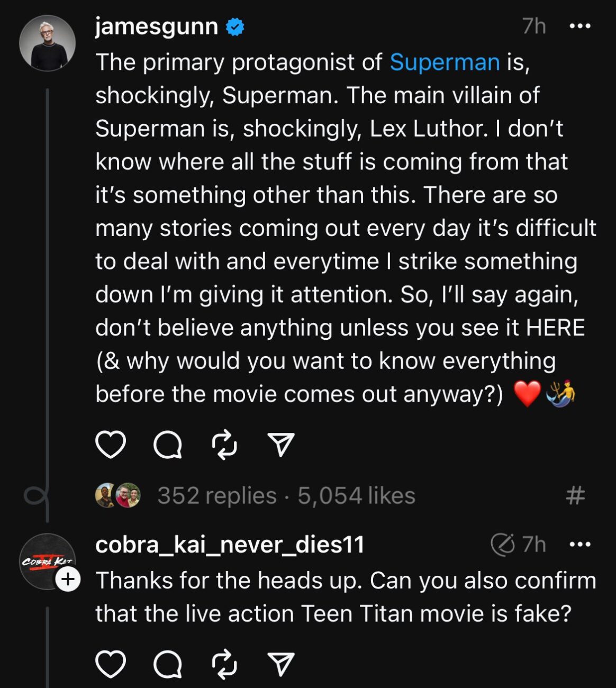Open jamesgunn's profile from username

pos(157,26)
